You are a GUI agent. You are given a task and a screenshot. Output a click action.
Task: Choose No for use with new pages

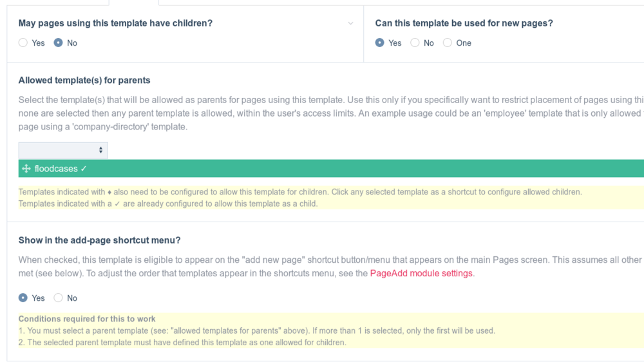pos(415,43)
